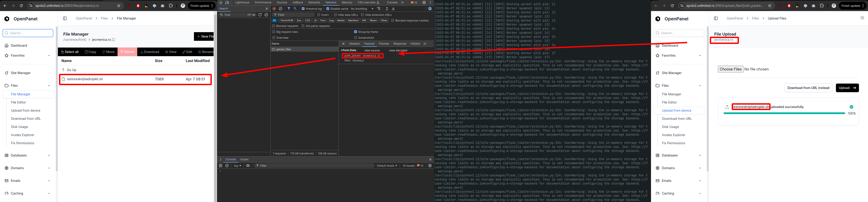Expand Databases in left OpenPanel sidebar
The width and height of the screenshot is (868, 202).
point(49,155)
